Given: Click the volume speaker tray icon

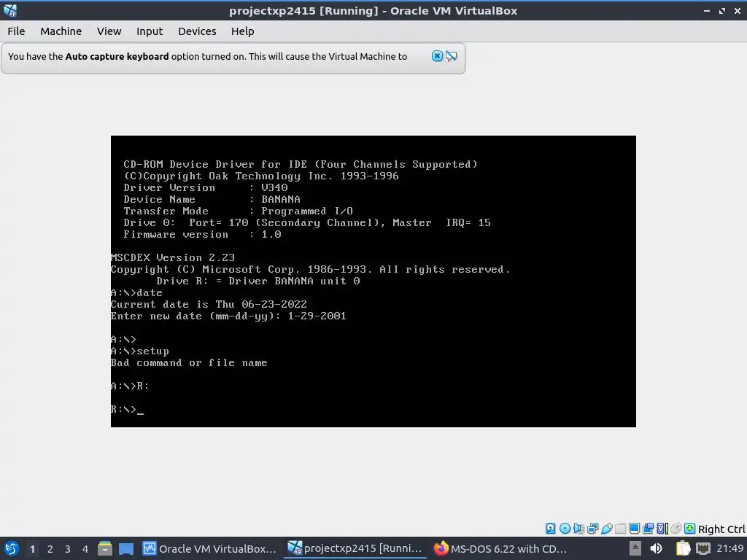Looking at the screenshot, I should [656, 548].
